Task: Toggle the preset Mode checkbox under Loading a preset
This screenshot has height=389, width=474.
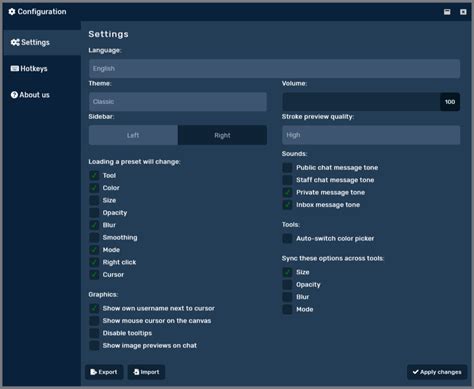Action: (x=94, y=250)
